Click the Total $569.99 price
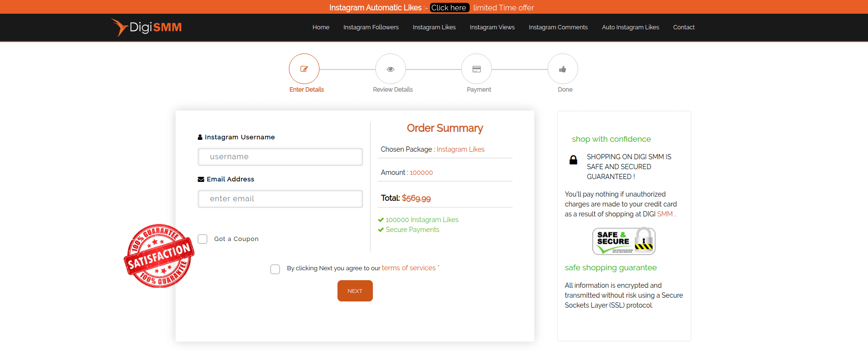868x352 pixels. (x=416, y=198)
